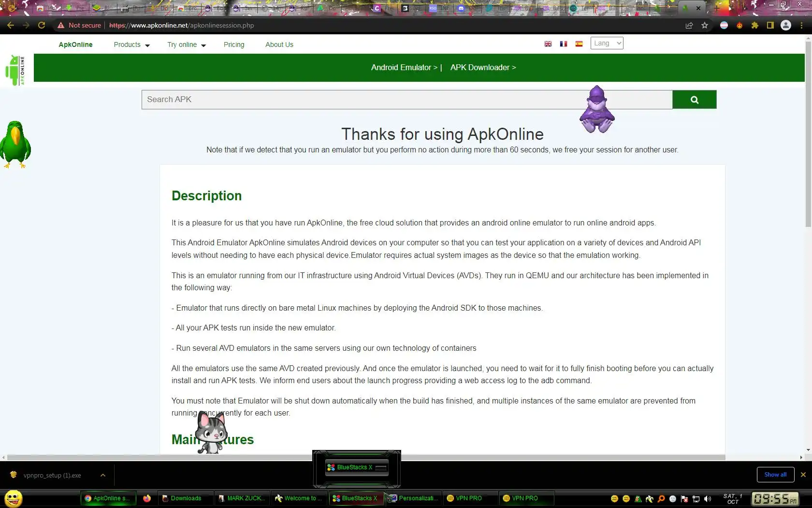Click the green tree tray icon

[x=638, y=499]
